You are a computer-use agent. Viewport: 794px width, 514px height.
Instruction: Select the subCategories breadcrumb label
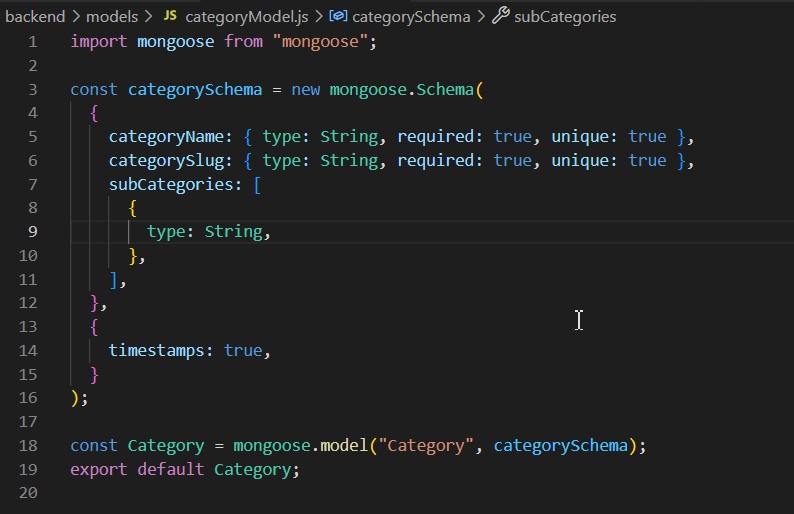click(566, 17)
